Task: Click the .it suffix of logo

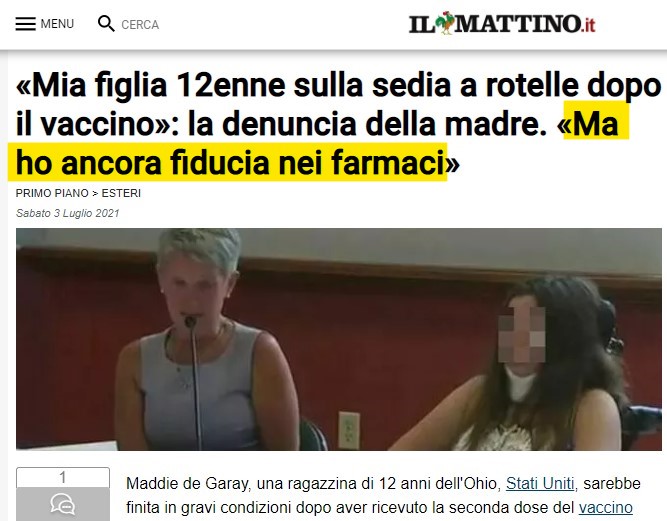Action: coord(588,25)
